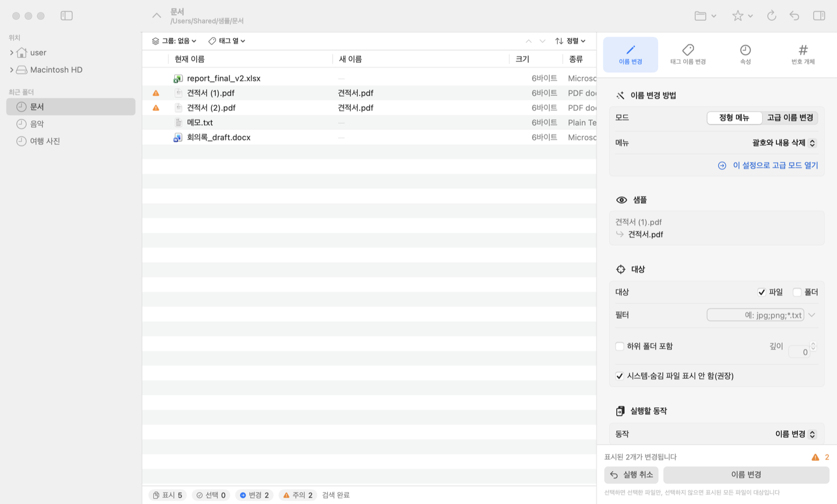Viewport: 837px width, 504px height.
Task: Jump to next item with down chevron
Action: click(542, 41)
